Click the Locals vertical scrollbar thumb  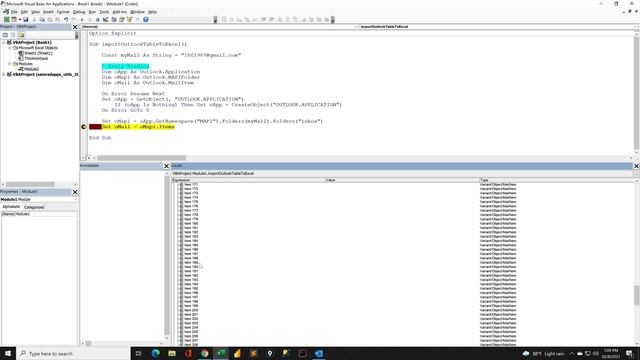pos(636,295)
